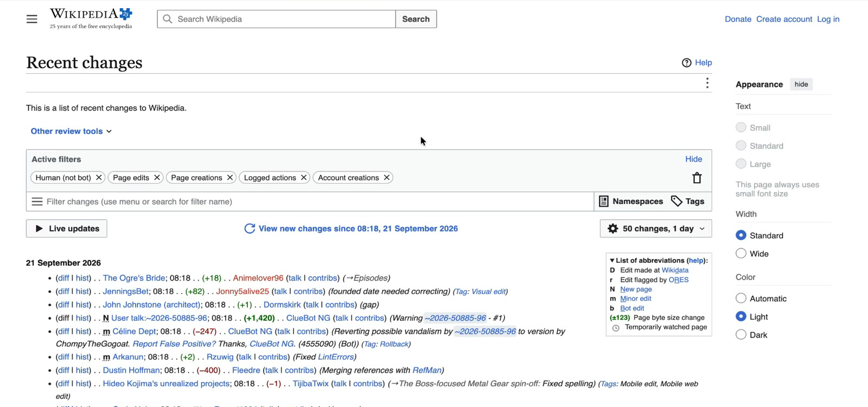Click Create account link

tap(784, 19)
